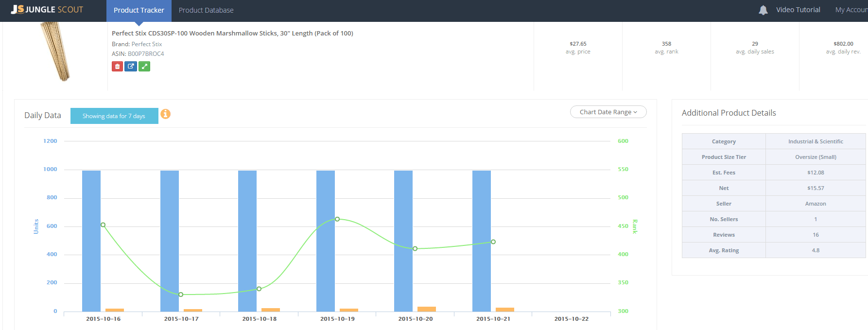
Task: Click the 29 avg. daily sales value
Action: (755, 44)
